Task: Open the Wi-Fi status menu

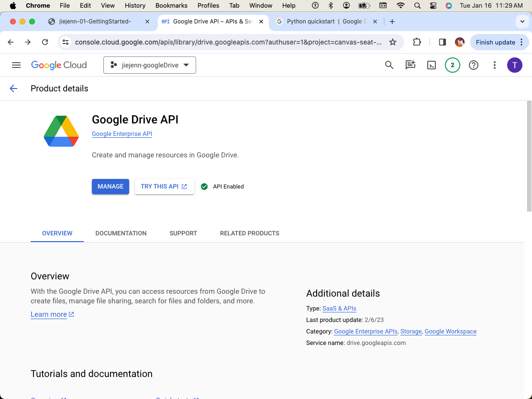Action: click(401, 5)
